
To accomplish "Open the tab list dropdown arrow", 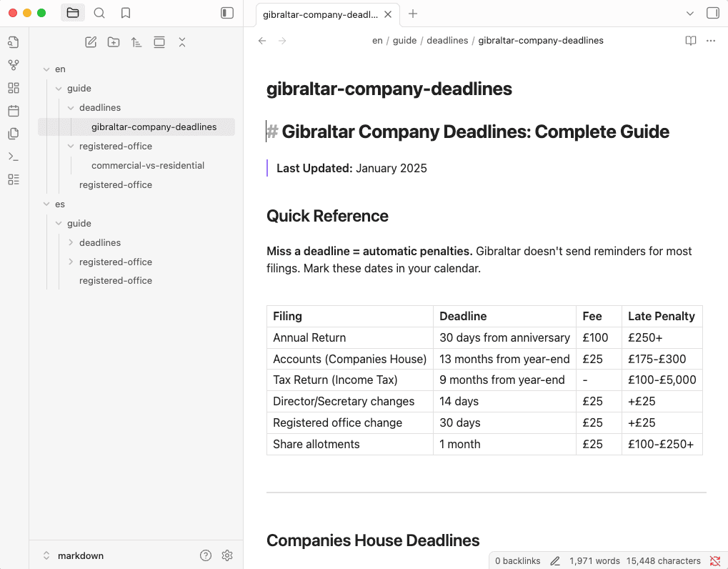I will [x=689, y=14].
